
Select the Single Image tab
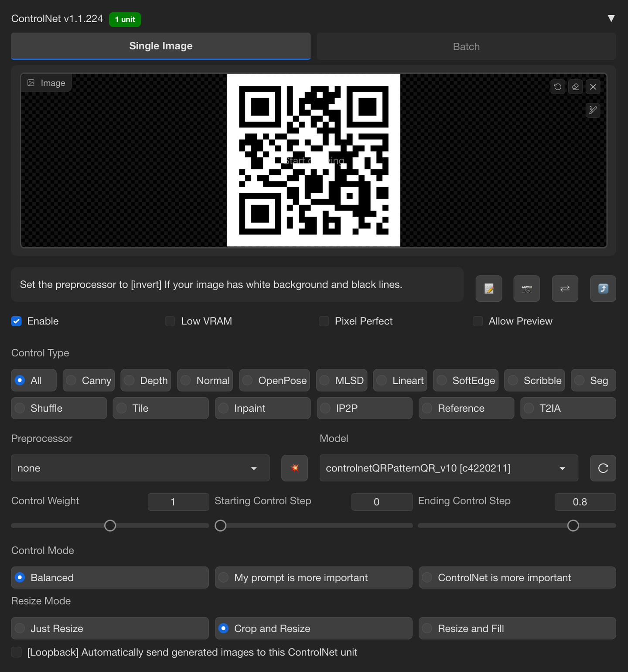click(x=160, y=46)
